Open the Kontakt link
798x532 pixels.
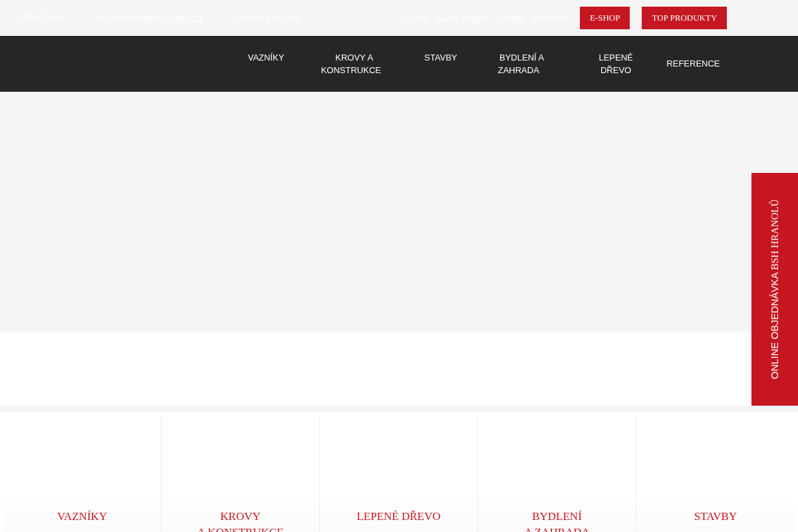(x=510, y=18)
